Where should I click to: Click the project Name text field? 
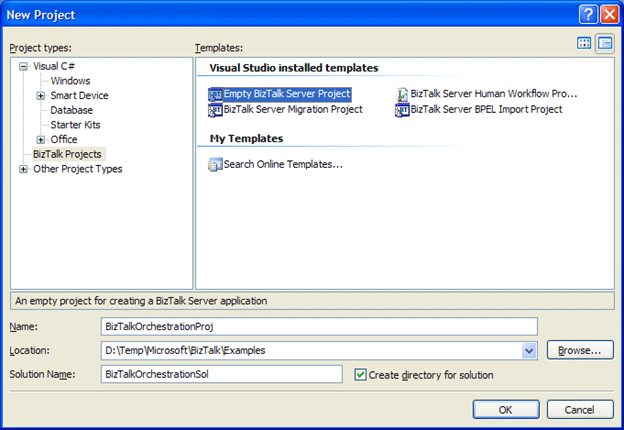pos(320,326)
